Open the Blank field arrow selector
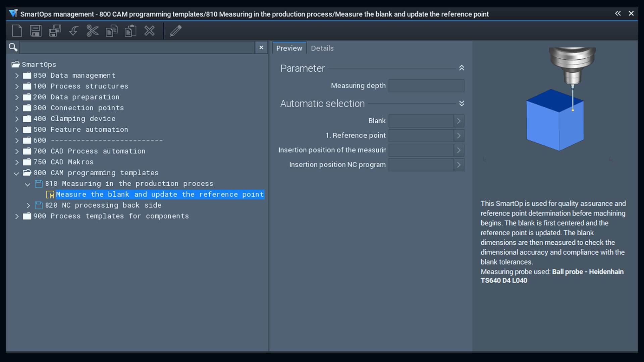This screenshot has width=644, height=362. 459,121
